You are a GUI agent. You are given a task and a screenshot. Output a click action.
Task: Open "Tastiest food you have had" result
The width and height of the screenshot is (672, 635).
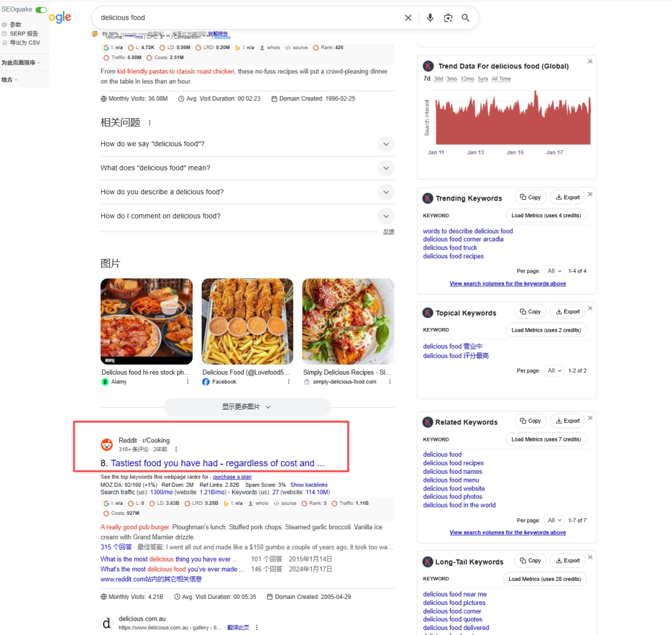[212, 463]
